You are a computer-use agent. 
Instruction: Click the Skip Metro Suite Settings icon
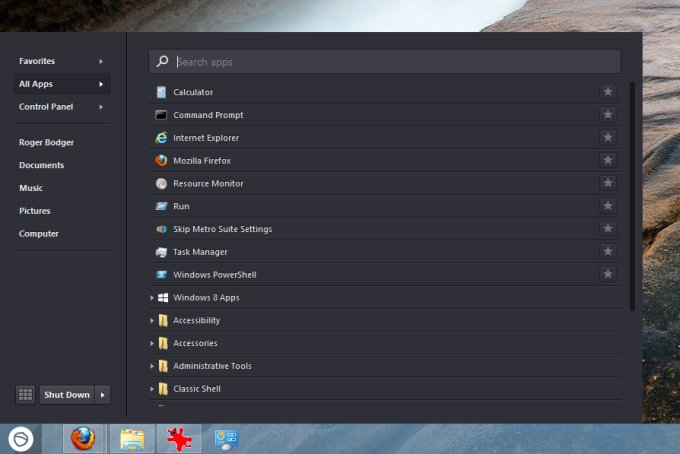pyautogui.click(x=161, y=229)
